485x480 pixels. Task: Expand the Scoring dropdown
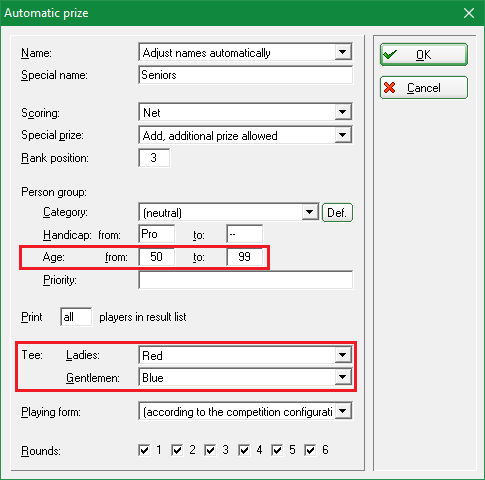point(343,112)
